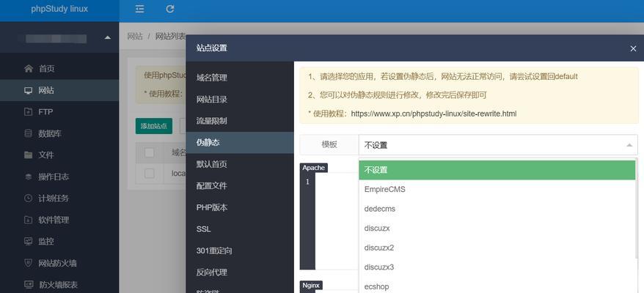Go to 网站防火墙 in sidebar
This screenshot has width=644, height=293.
click(59, 263)
